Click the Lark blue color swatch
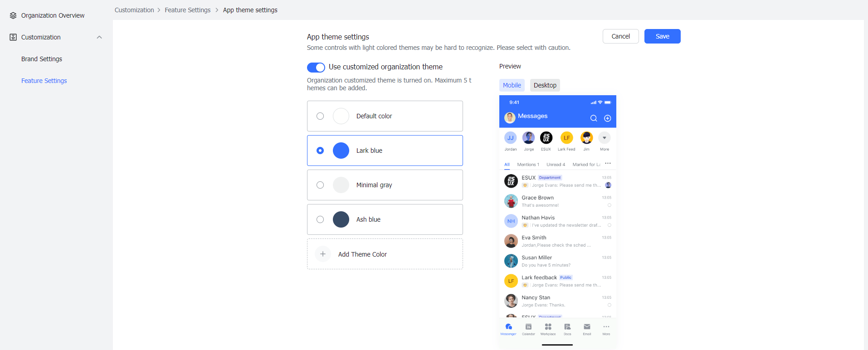Screen dimensions: 868x350 point(341,151)
